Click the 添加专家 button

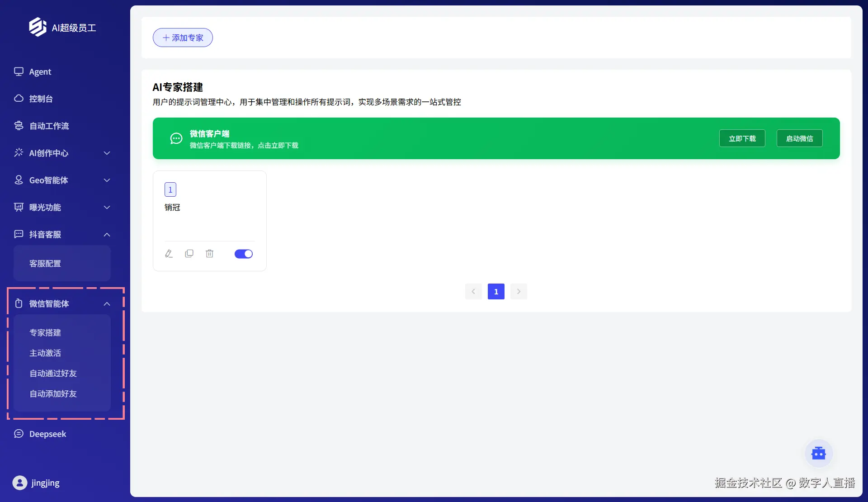183,38
